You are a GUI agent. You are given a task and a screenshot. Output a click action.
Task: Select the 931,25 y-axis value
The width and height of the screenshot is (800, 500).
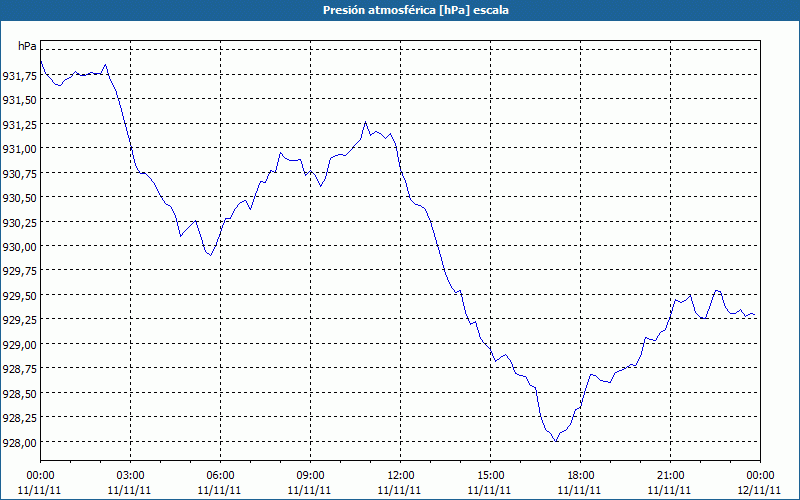tap(19, 124)
